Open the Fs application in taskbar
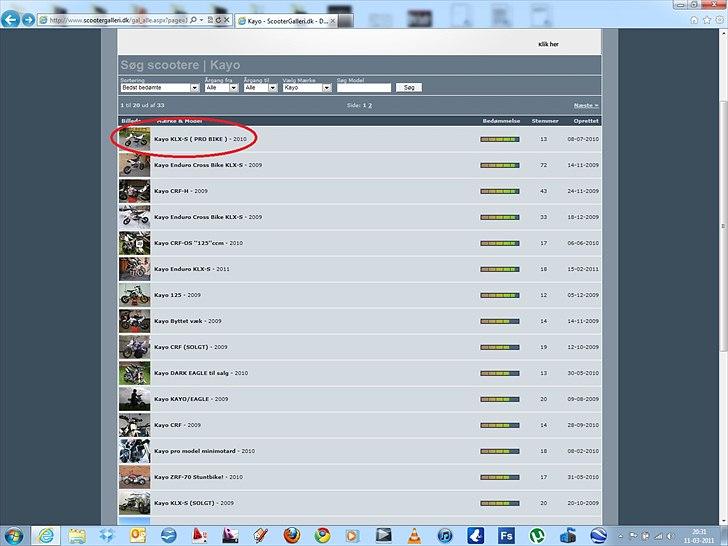 point(506,535)
